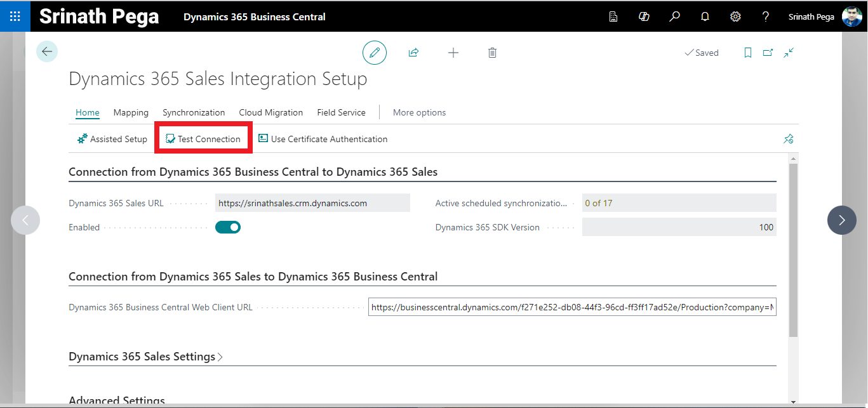Click the Business Central Web Client URL field
Image resolution: width=868 pixels, height=408 pixels.
tap(571, 307)
